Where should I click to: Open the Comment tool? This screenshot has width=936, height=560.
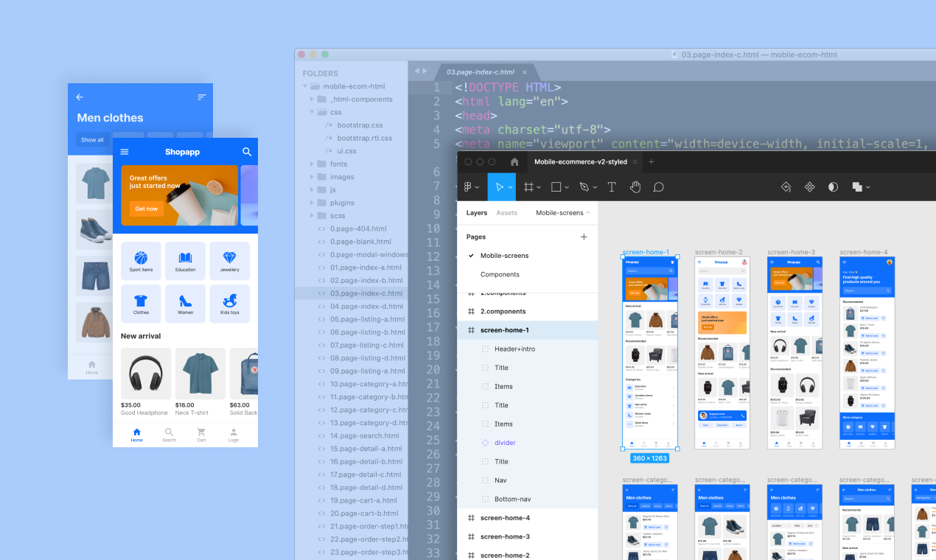(x=658, y=186)
